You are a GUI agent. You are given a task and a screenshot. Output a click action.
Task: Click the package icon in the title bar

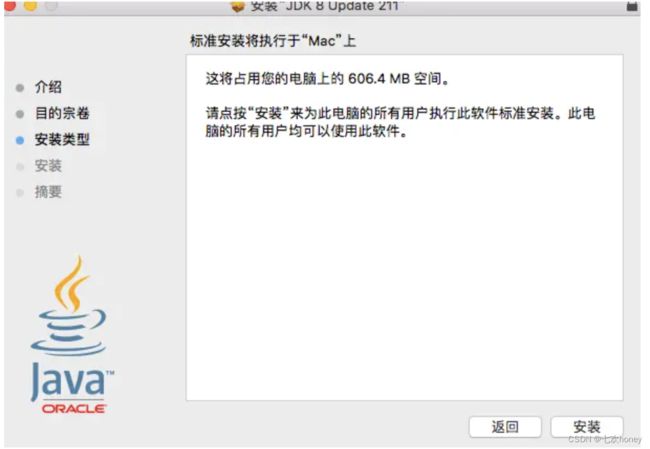(x=238, y=6)
